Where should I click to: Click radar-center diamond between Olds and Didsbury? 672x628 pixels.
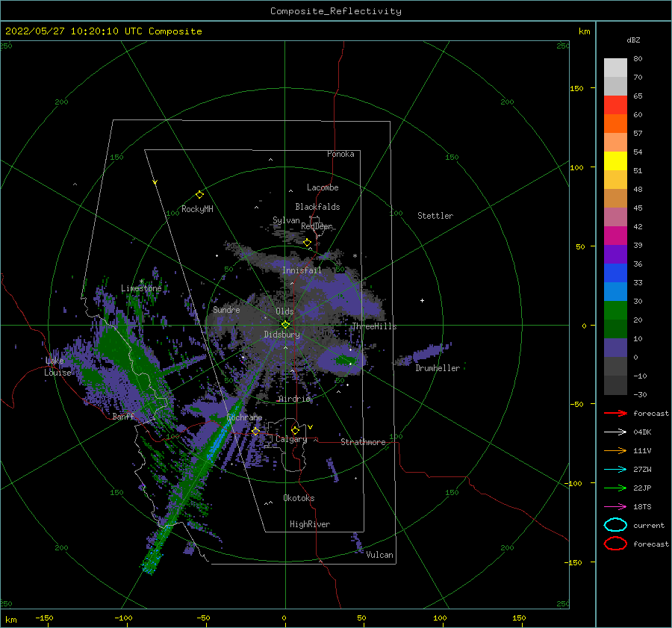285,325
